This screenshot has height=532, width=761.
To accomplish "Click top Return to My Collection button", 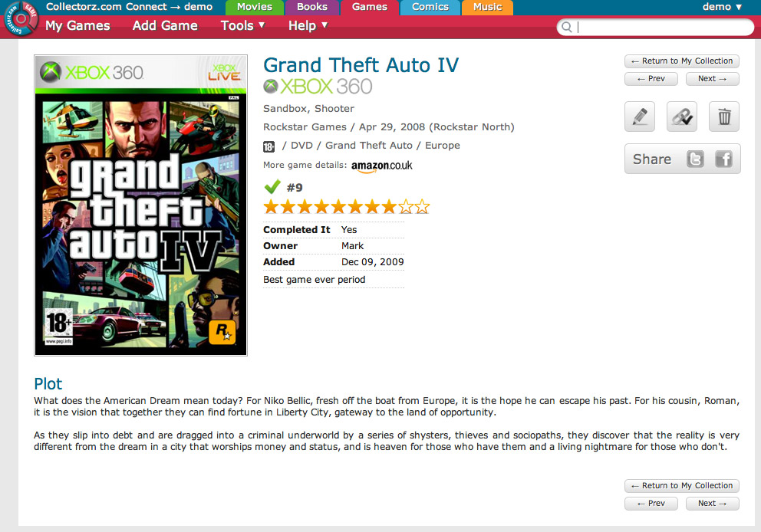I will (682, 61).
